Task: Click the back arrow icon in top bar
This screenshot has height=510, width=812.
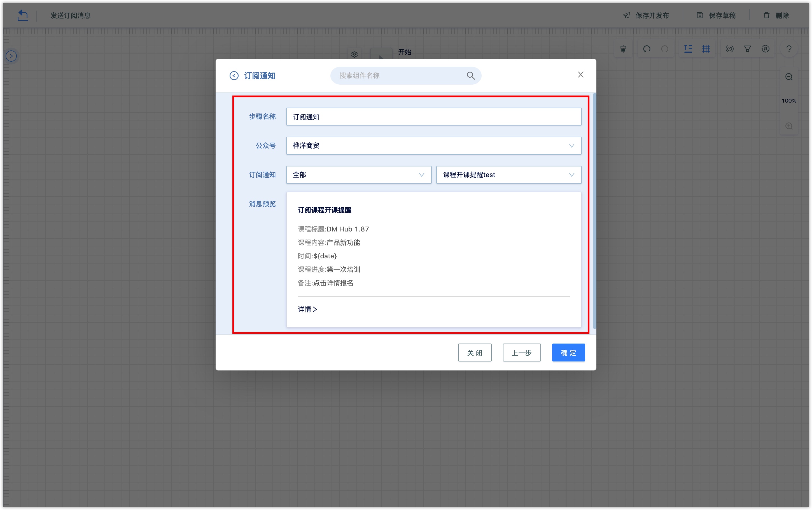Action: click(23, 15)
